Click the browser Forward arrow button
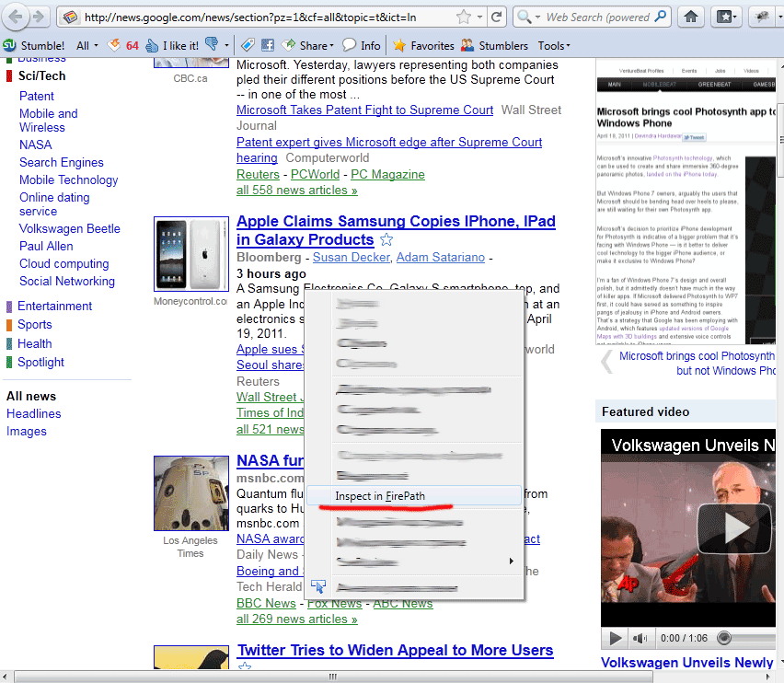The width and height of the screenshot is (784, 683). [x=39, y=17]
